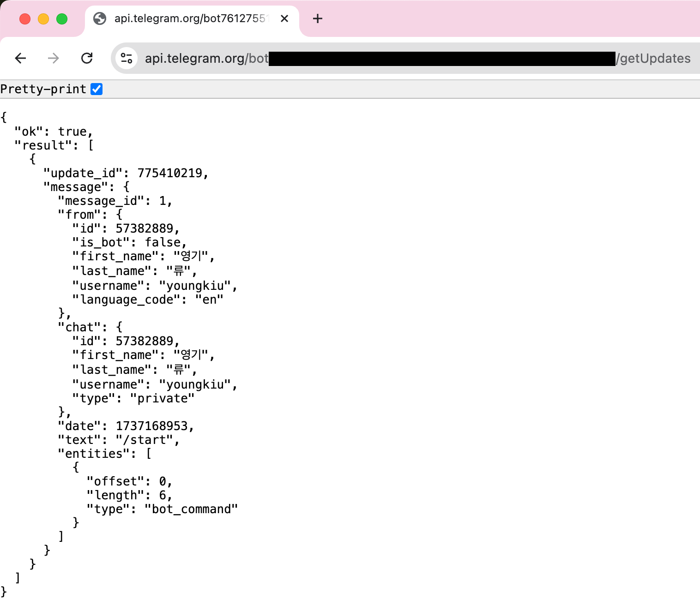This screenshot has width=700, height=611.
Task: Click the Pretty-print label text
Action: click(x=43, y=89)
